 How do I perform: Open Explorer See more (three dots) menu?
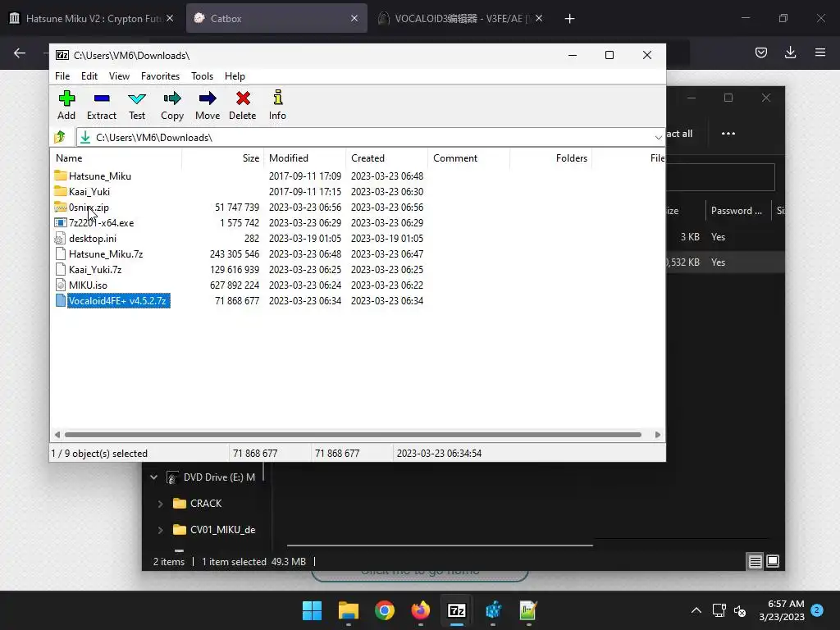(x=728, y=134)
